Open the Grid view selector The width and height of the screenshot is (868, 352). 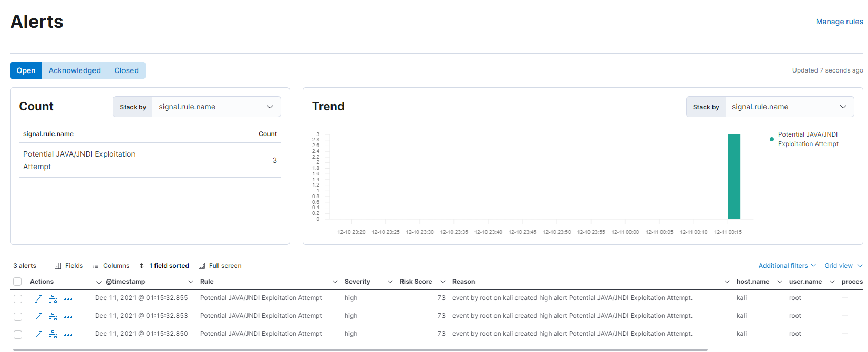click(843, 266)
